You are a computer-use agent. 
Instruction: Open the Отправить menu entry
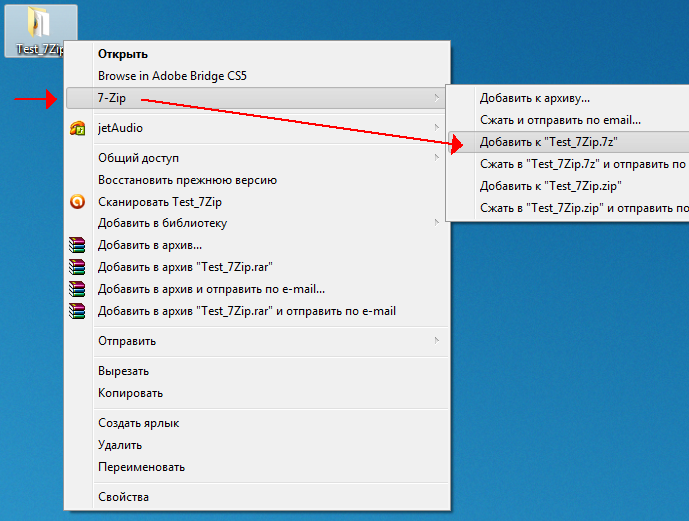[257, 341]
